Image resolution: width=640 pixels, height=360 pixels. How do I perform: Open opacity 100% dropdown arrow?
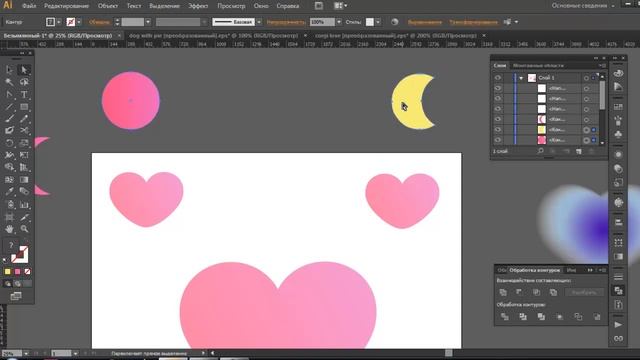coord(339,22)
